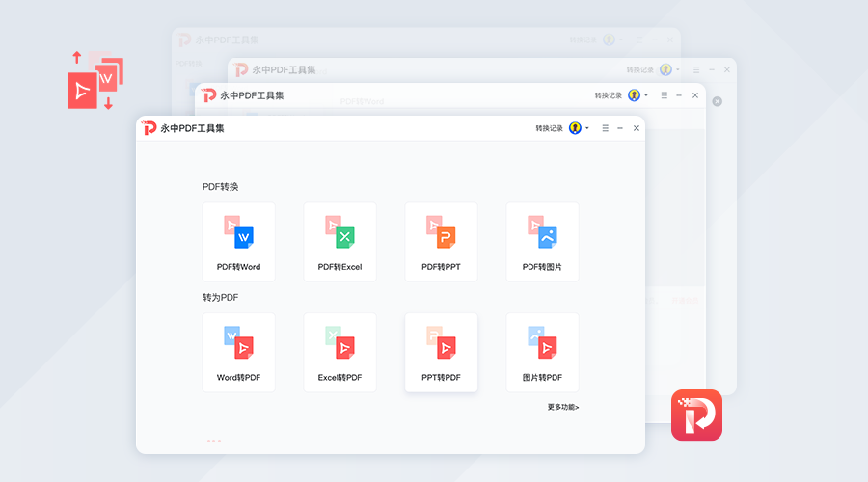Open 转换记录 in the third window
This screenshot has height=482, width=868.
click(x=640, y=70)
